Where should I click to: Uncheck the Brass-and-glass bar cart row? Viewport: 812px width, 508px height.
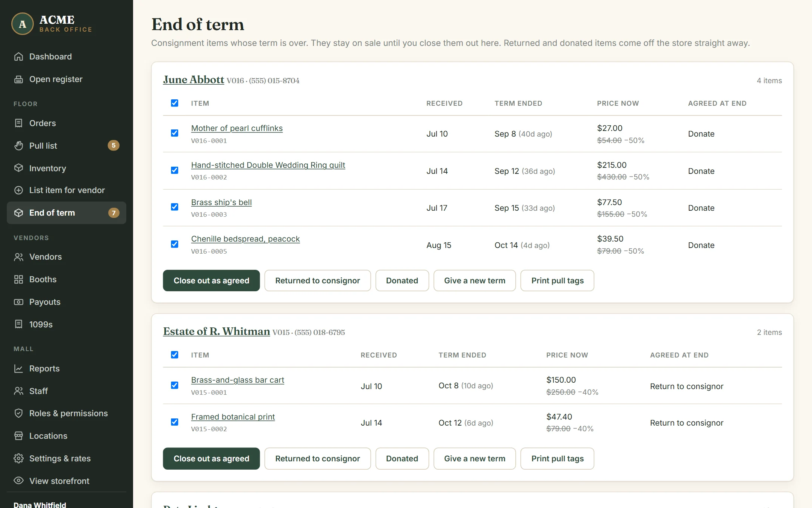point(174,385)
